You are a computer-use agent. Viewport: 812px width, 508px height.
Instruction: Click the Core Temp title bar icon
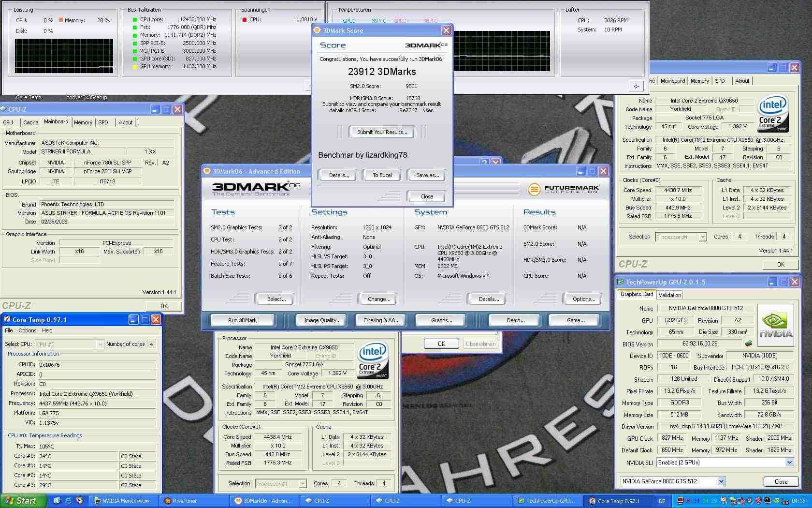[7, 319]
